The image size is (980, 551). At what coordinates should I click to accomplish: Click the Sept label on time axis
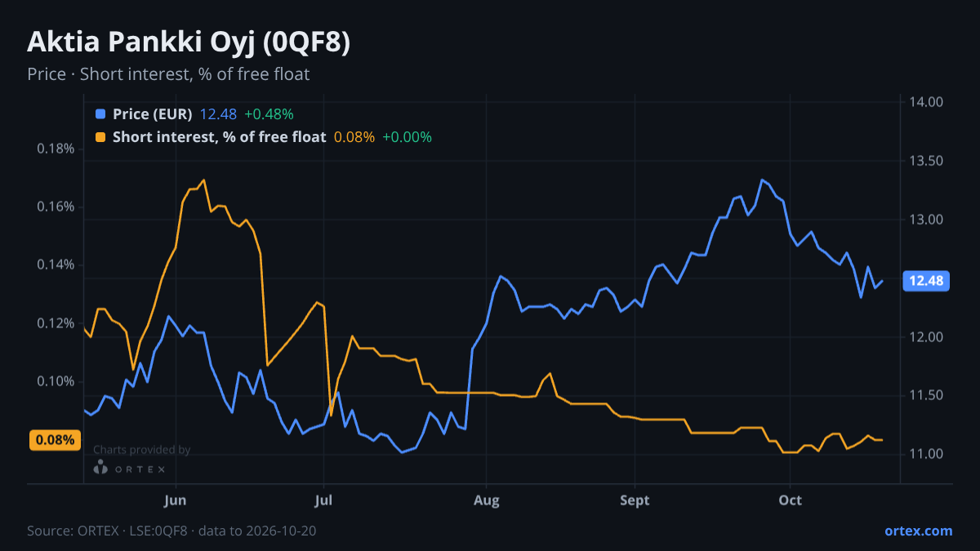[635, 500]
